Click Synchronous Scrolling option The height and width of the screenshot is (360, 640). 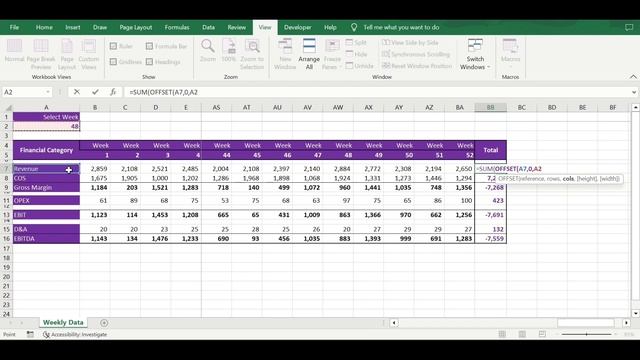pos(416,54)
